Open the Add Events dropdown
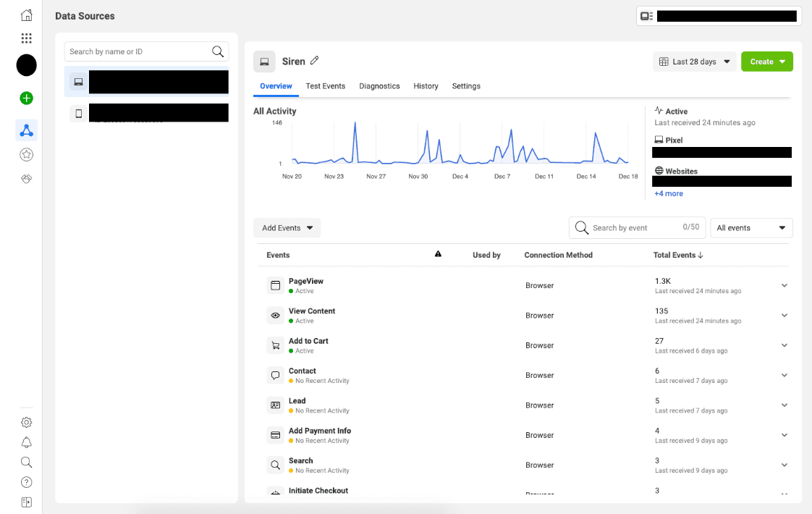The height and width of the screenshot is (514, 812). (287, 228)
